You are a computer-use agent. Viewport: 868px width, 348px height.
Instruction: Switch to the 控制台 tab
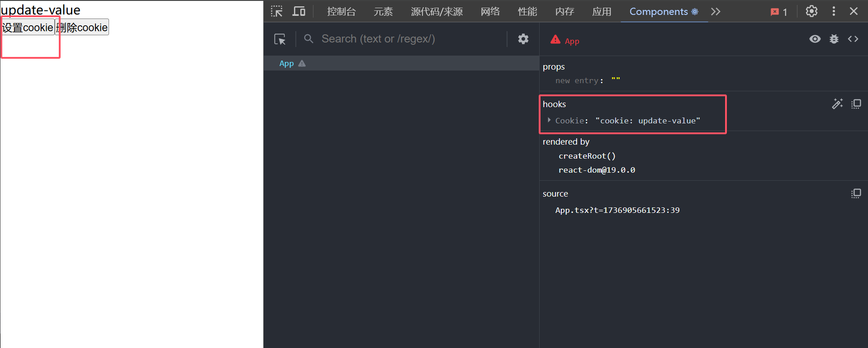[x=342, y=11]
